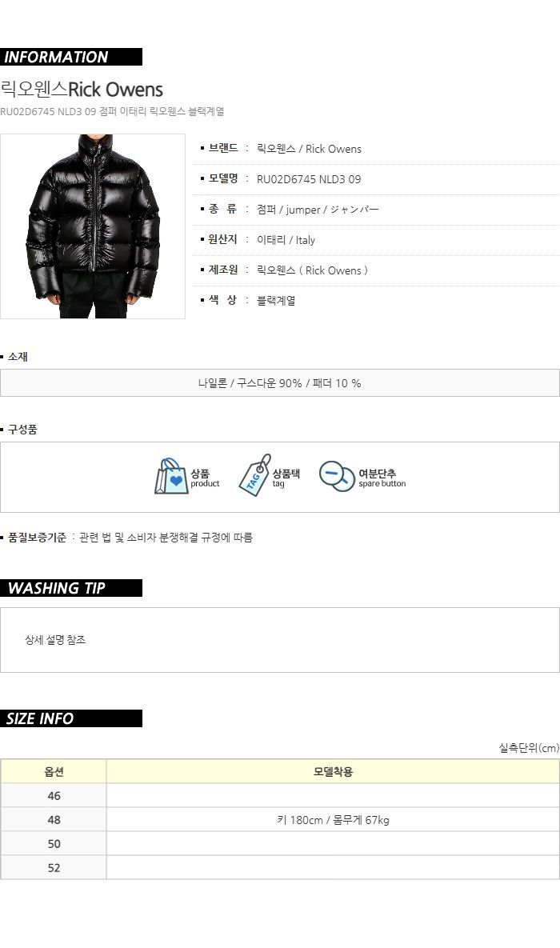Click the 이태리 / Italy origin value
This screenshot has height=948, width=560.
click(286, 240)
